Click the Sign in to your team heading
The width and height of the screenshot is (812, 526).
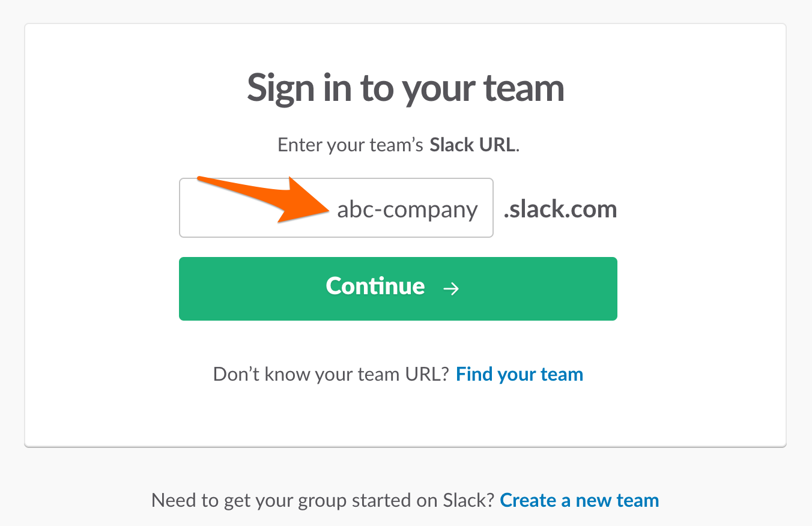point(405,88)
